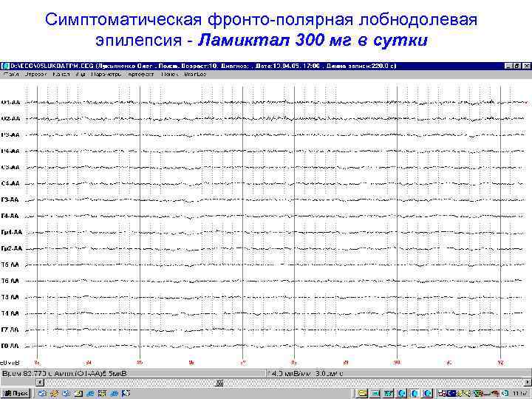Click the horizontal scrollbar left arrow
Viewport: 532px width, 399px height.
coord(40,383)
